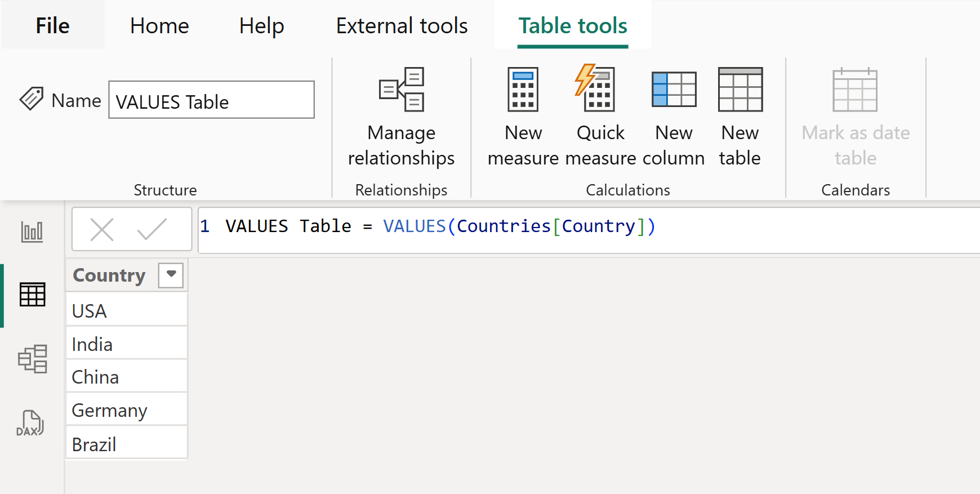980x494 pixels.
Task: Switch to Table view icon
Action: coord(32,295)
